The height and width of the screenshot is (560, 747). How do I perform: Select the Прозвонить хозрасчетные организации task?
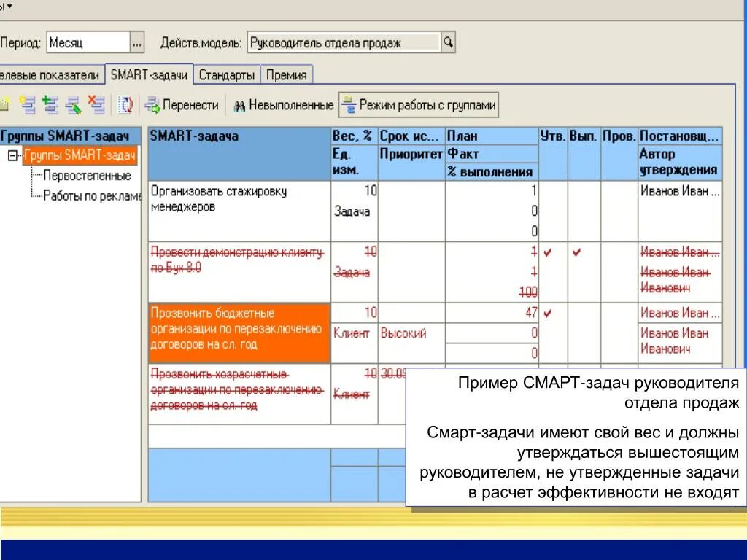[x=239, y=394]
